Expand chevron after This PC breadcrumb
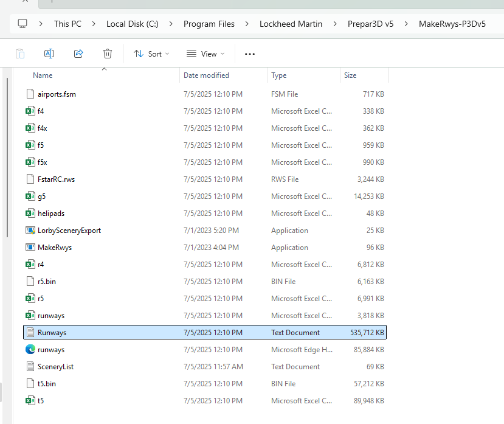Viewport: 504px width, 424px height. 94,24
